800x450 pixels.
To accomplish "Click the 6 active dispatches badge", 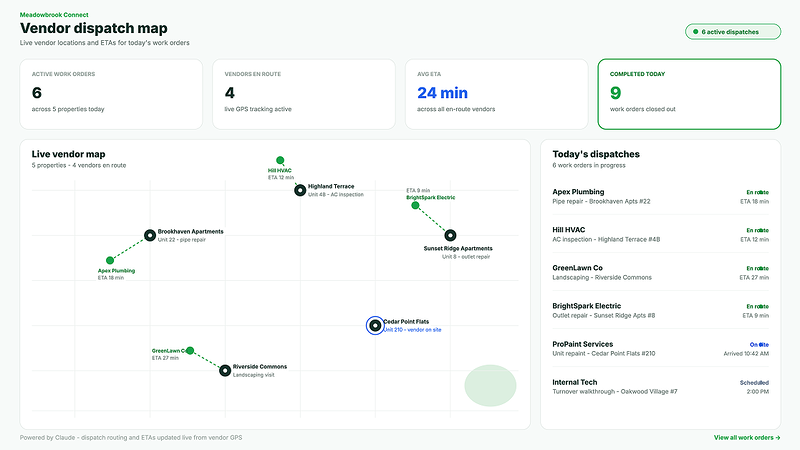I will pos(733,32).
